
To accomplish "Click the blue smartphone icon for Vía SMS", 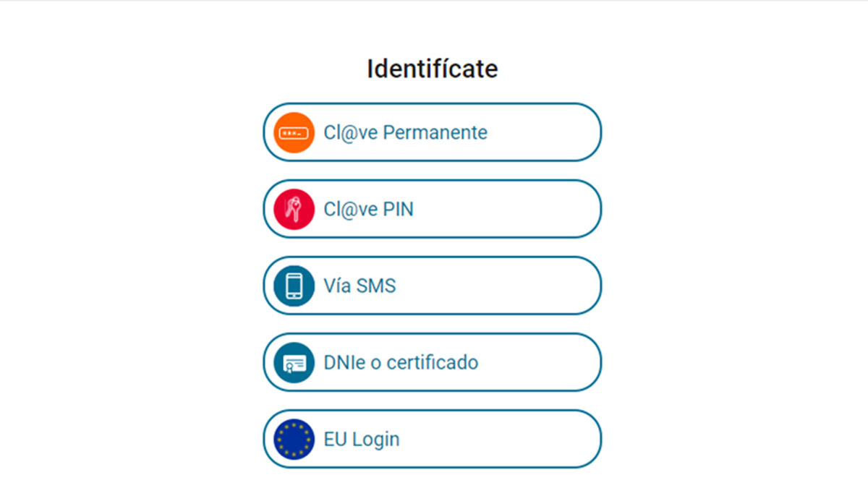I will pos(292,286).
